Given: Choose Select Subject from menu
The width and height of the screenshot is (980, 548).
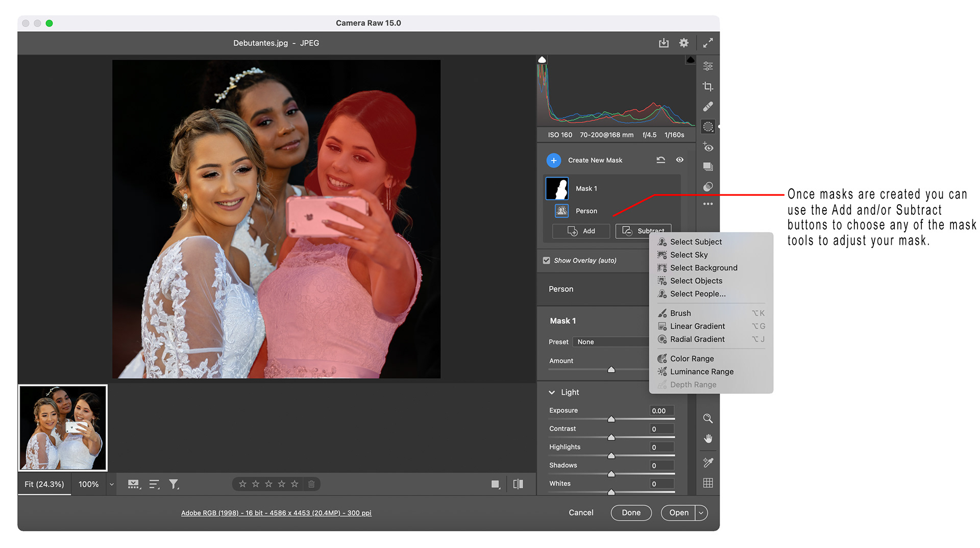Looking at the screenshot, I should [696, 242].
